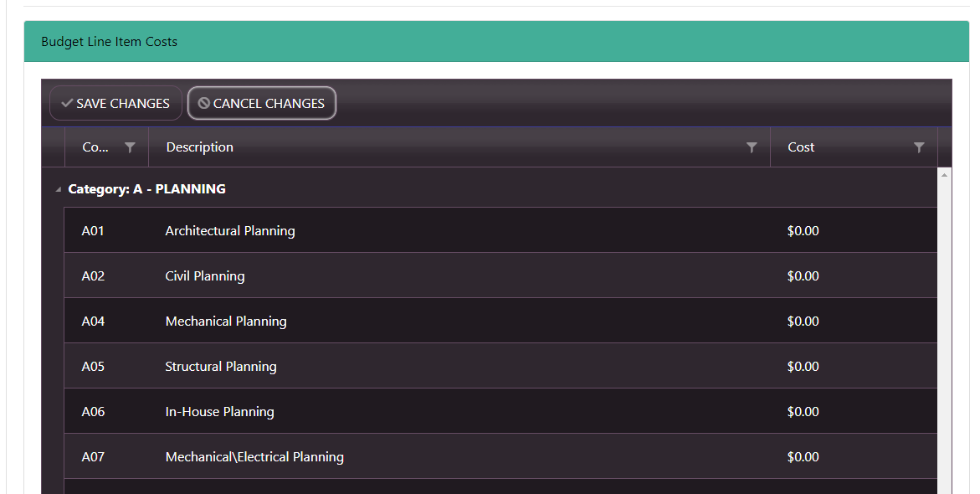Sort by the Co... column header
This screenshot has width=980, height=494.
[95, 147]
